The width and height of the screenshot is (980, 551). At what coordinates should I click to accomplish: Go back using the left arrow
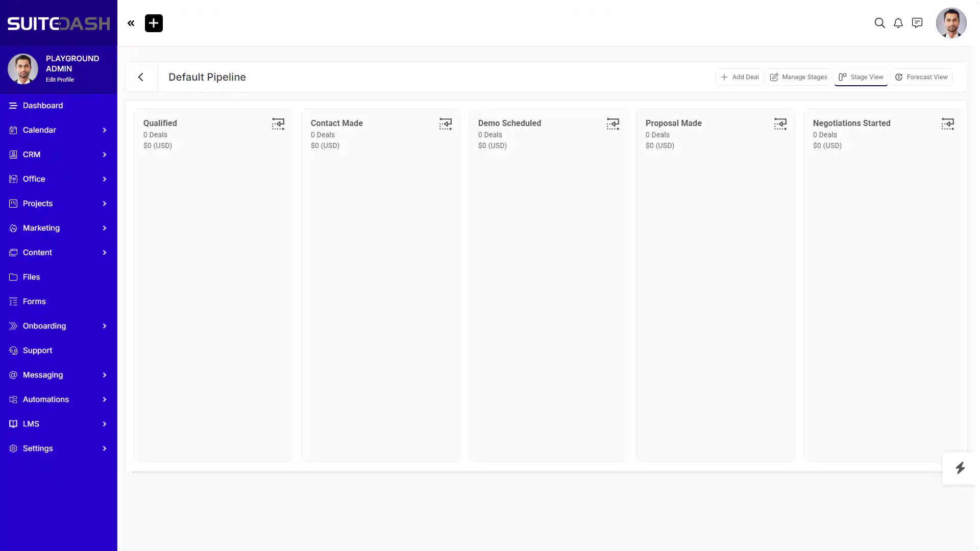(141, 77)
